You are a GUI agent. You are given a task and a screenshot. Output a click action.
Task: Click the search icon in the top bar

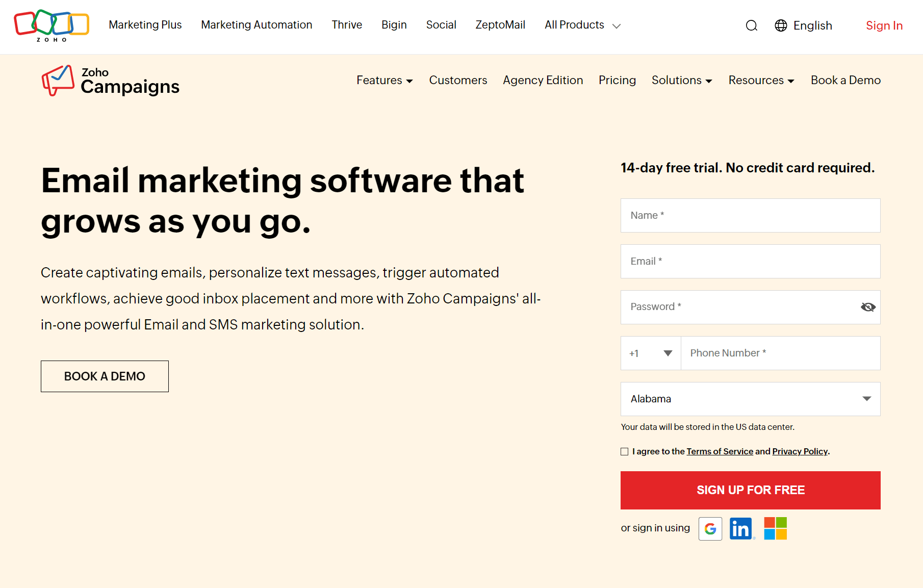click(x=751, y=25)
